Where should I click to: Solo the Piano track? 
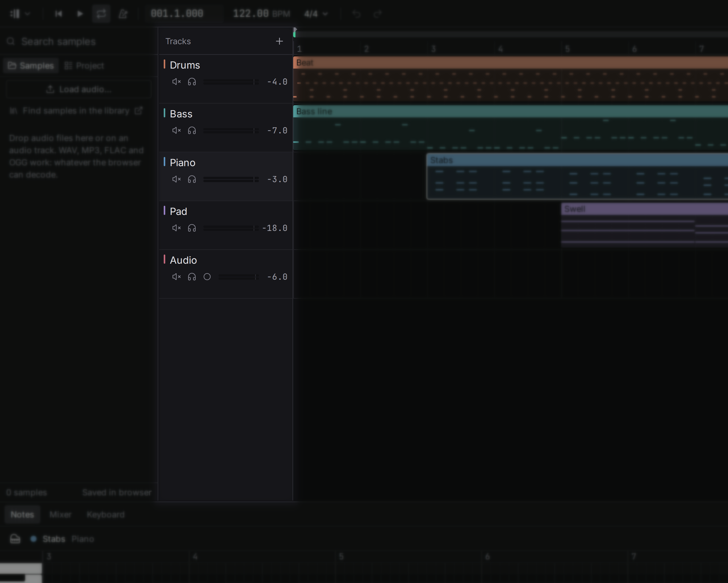tap(192, 179)
